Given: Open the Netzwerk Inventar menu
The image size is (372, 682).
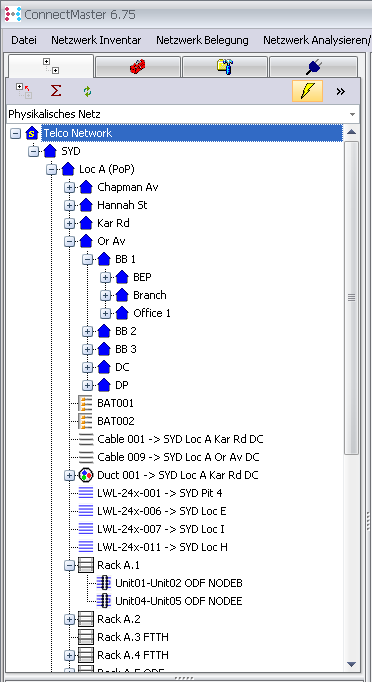Looking at the screenshot, I should [96, 40].
